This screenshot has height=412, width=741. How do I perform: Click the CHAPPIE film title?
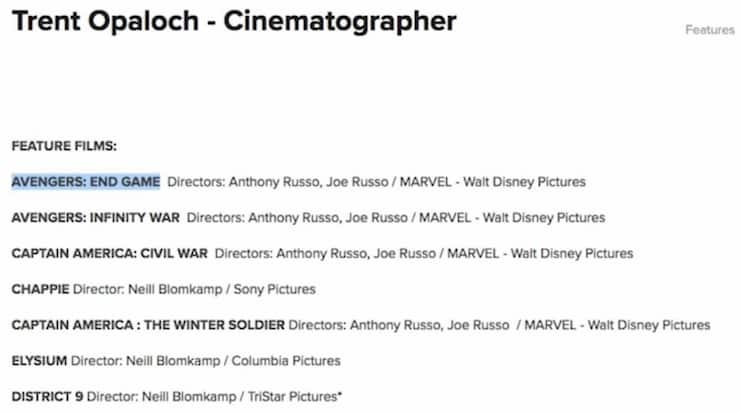pyautogui.click(x=41, y=289)
